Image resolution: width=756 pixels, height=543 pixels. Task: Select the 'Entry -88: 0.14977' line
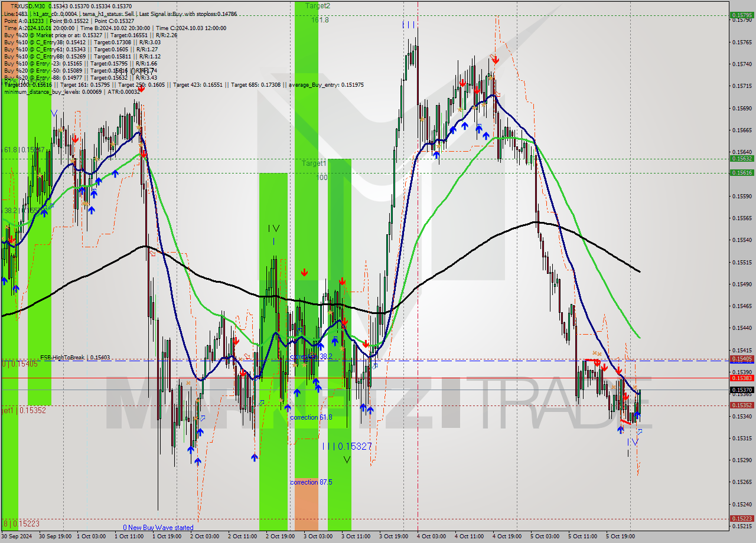point(80,78)
